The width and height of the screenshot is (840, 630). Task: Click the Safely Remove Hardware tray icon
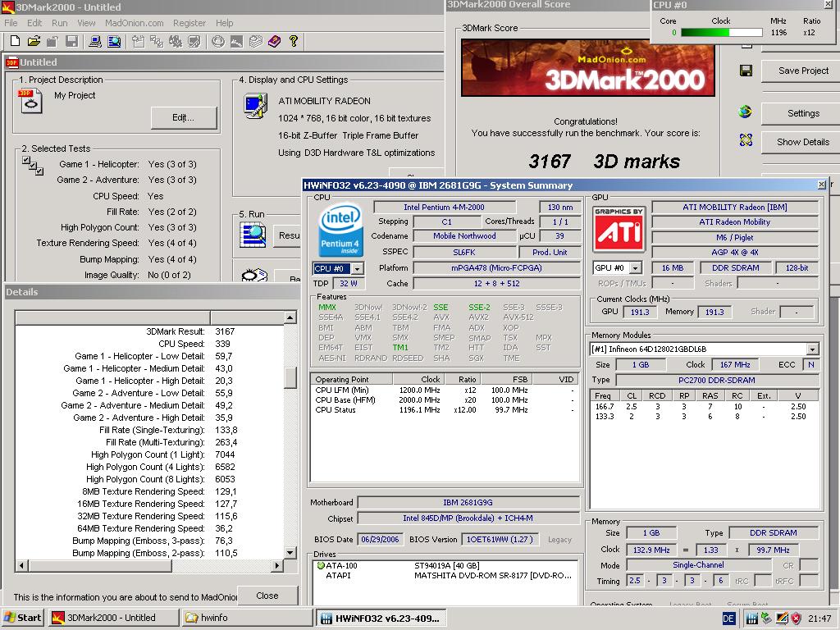(767, 619)
